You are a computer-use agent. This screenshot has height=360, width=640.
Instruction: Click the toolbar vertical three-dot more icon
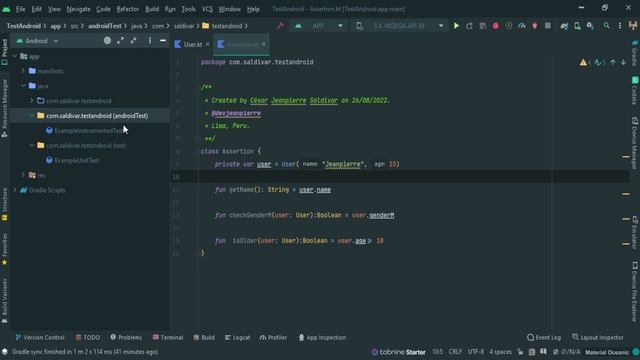coord(620,26)
